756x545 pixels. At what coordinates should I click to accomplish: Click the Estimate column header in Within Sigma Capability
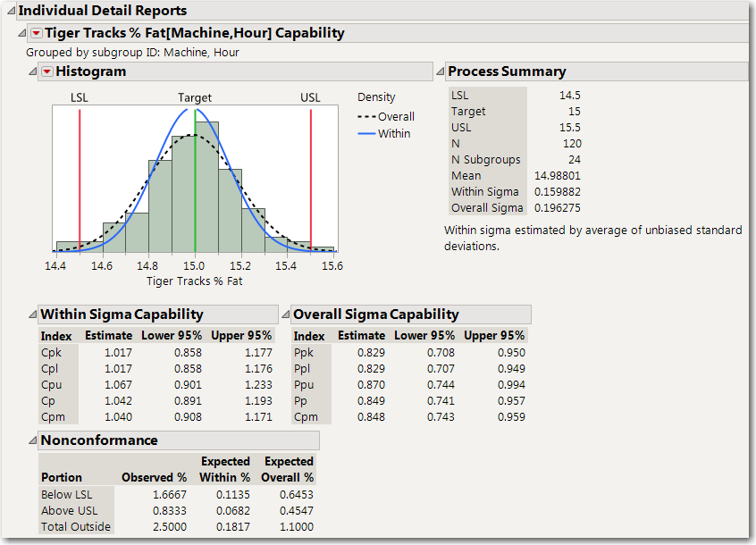pos(108,336)
